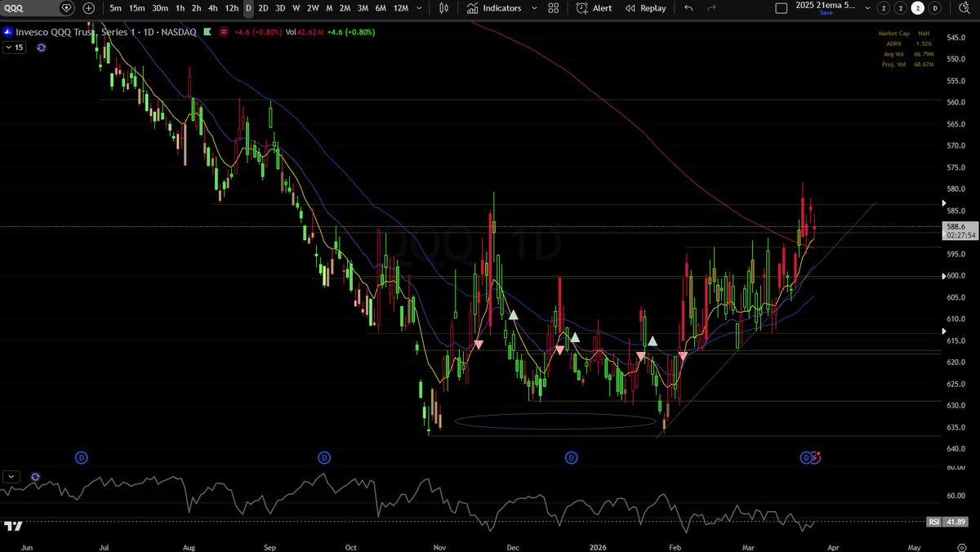Screen dimensions: 980x552
Task: Click the 2026 label on time axis
Action: (x=596, y=547)
